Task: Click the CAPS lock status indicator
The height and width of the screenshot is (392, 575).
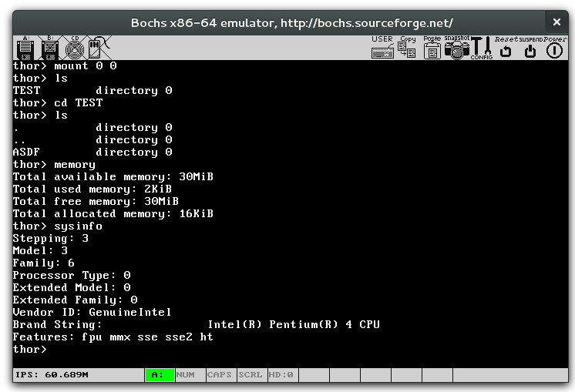Action: [221, 375]
